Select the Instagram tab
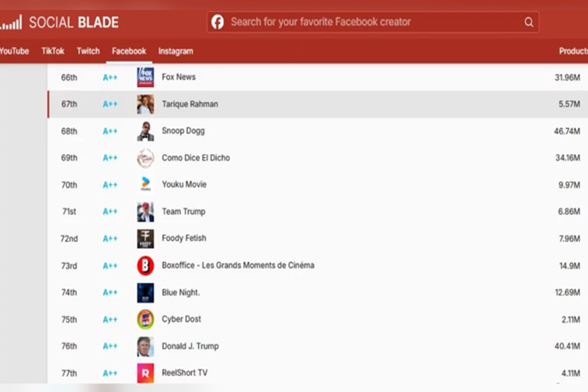 [x=176, y=51]
